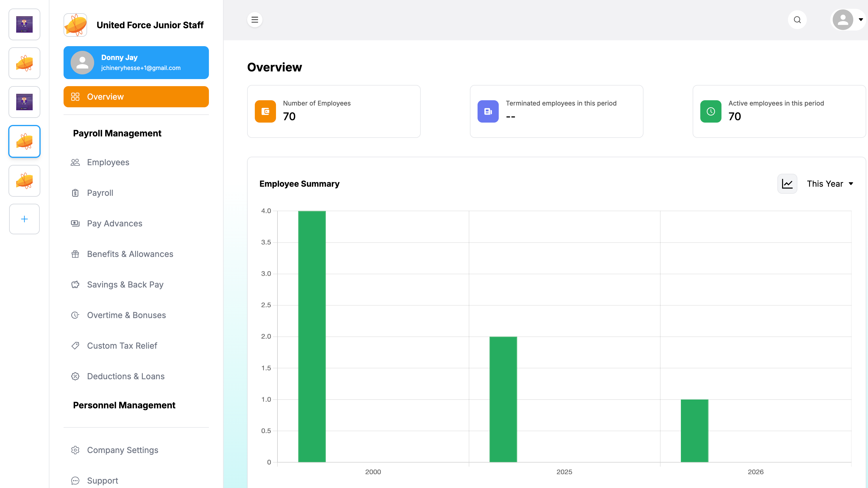Select the highlighted active company thumbnail
868x488 pixels.
24,141
